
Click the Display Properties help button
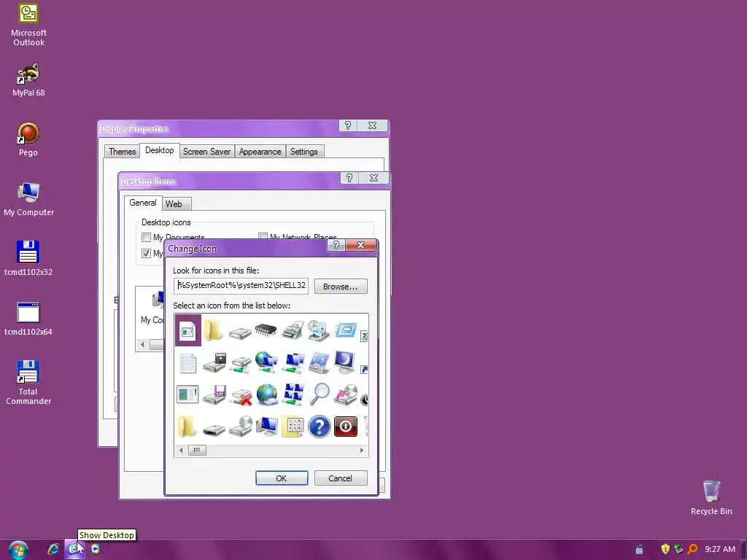pyautogui.click(x=348, y=125)
